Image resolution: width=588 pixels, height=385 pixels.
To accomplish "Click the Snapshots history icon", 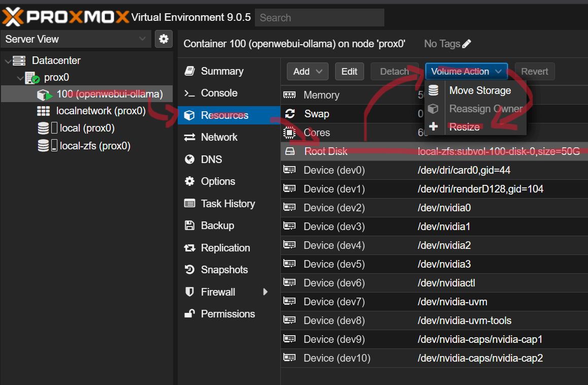I will (189, 270).
